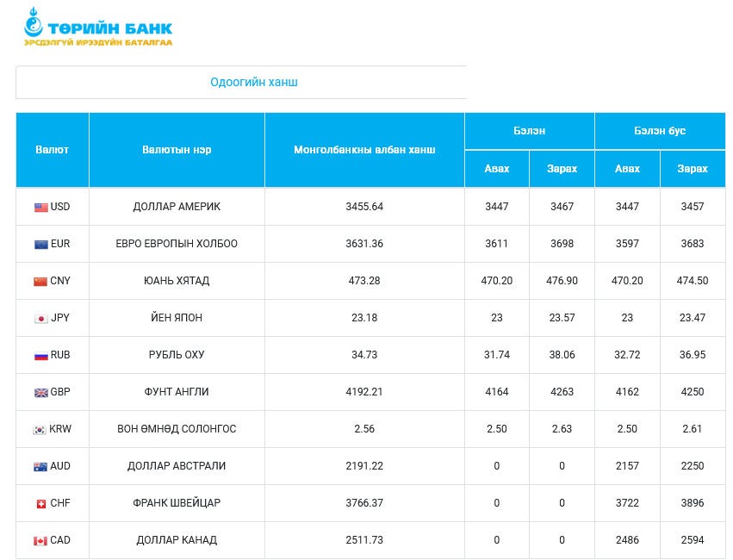
Task: Click the Бэлэн бус group header
Action: (660, 131)
